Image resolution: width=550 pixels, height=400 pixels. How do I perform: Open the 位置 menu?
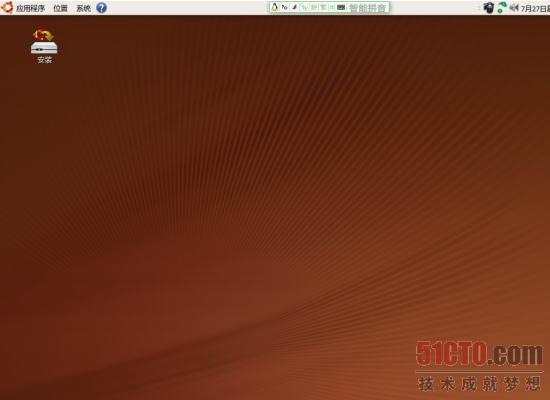pyautogui.click(x=60, y=8)
